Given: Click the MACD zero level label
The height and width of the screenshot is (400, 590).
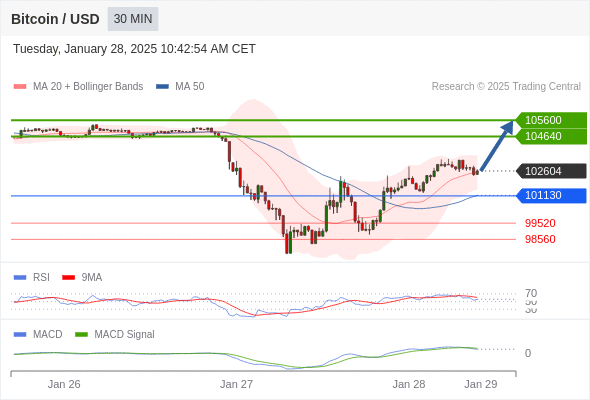Looking at the screenshot, I should click(528, 353).
